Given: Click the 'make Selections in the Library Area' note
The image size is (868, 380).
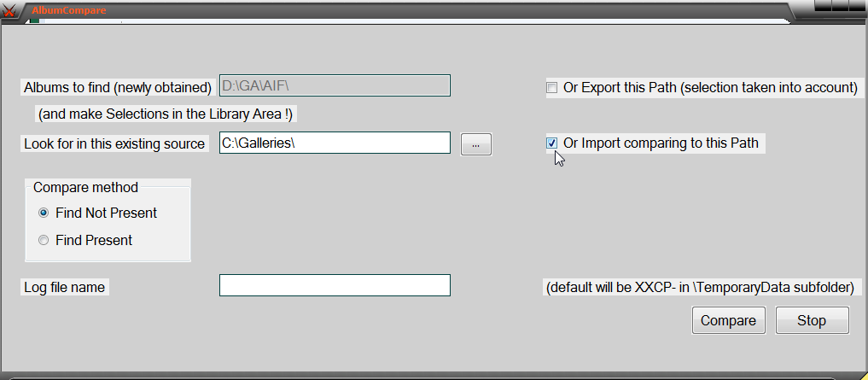Looking at the screenshot, I should click(166, 114).
